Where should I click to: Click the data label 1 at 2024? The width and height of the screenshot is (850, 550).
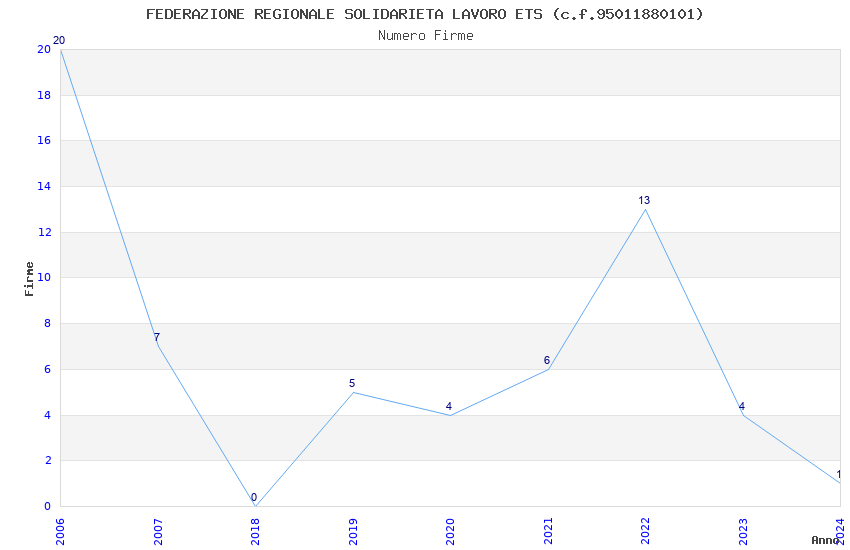click(x=839, y=474)
